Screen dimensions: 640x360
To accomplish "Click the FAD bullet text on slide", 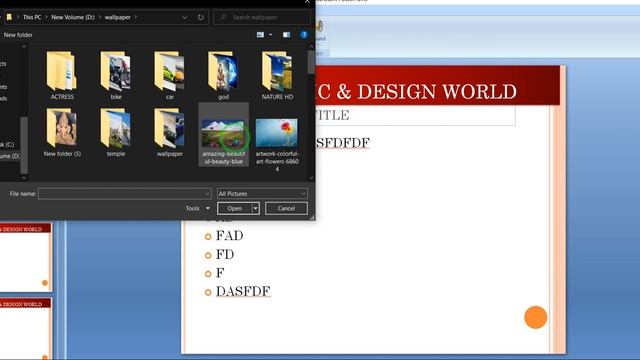I will coord(229,236).
